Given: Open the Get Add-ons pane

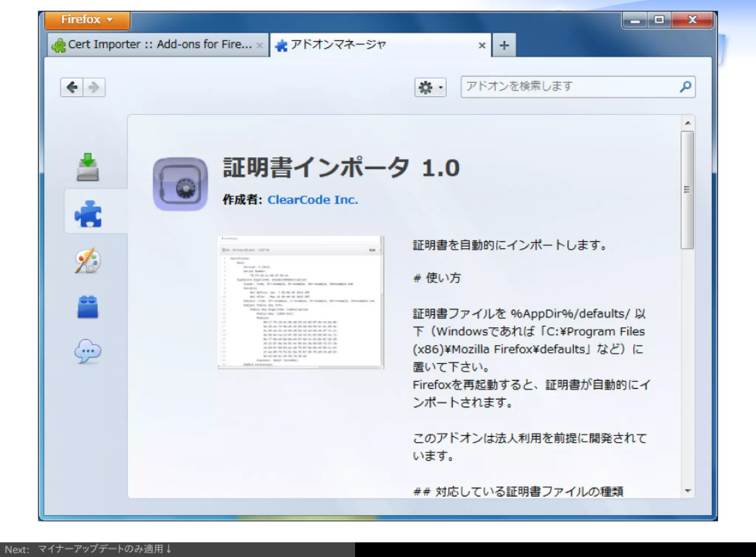Looking at the screenshot, I should pos(87,167).
